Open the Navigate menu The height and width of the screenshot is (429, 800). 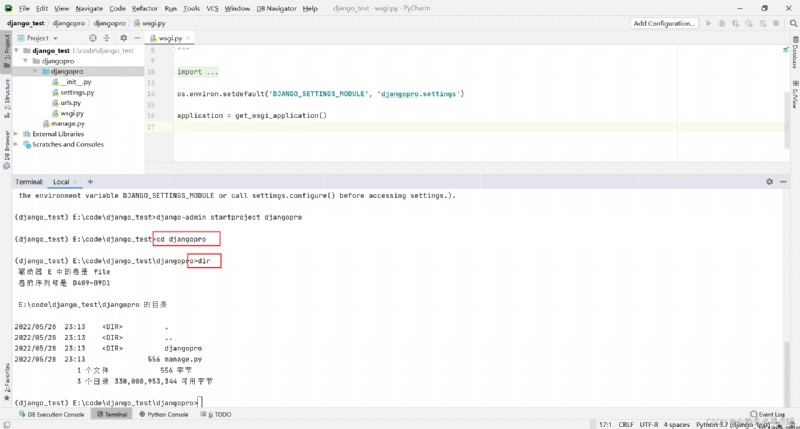[89, 8]
